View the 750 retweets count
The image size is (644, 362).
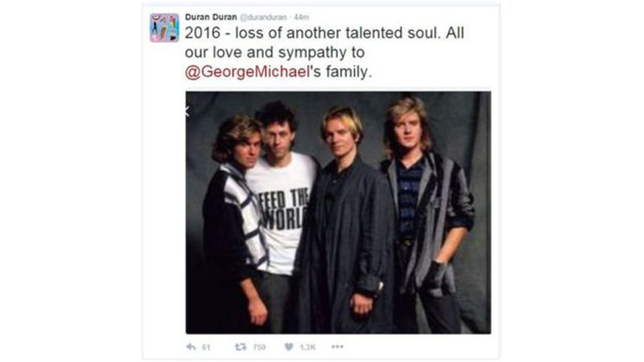tap(259, 348)
